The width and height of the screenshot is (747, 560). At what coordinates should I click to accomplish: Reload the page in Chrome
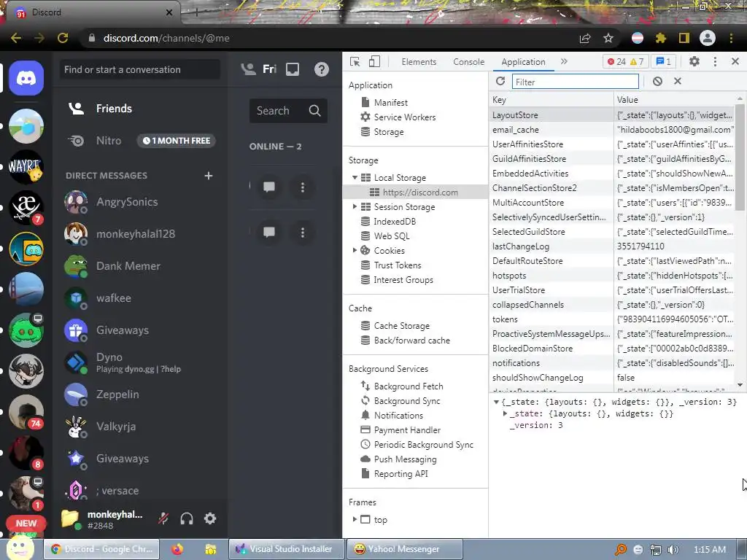[63, 38]
